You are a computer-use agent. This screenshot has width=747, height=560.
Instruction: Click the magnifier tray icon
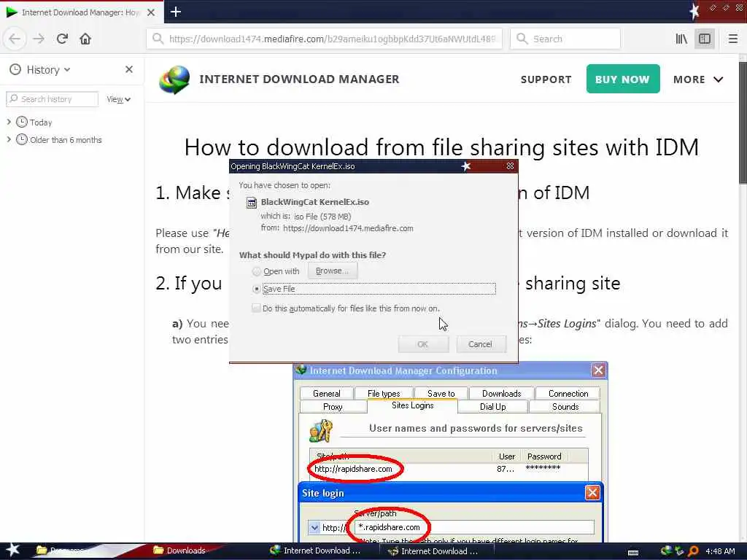point(693,551)
